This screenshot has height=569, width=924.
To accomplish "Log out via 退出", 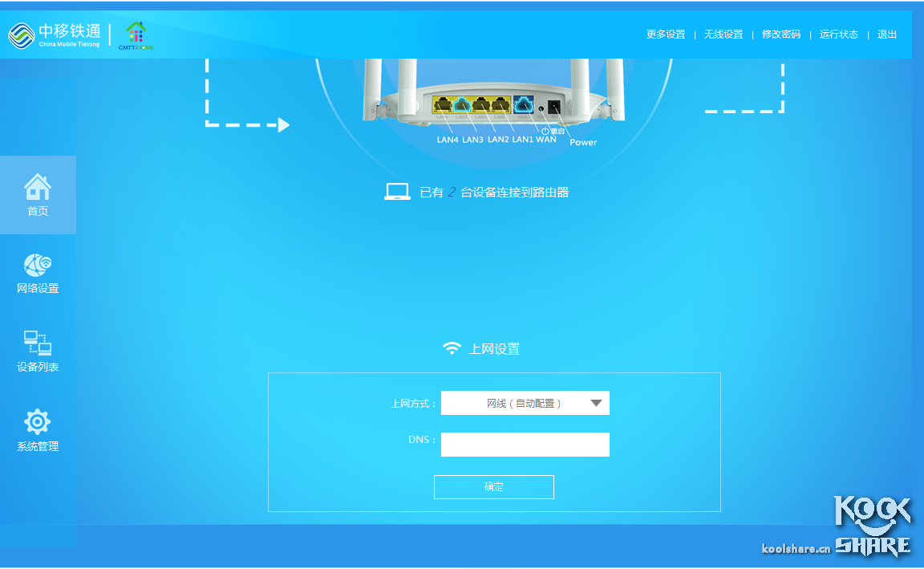I will coord(885,34).
